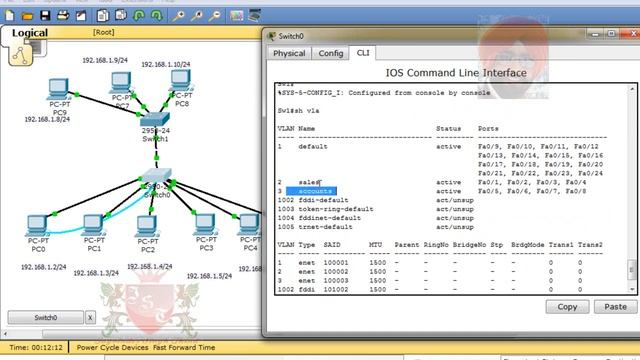This screenshot has height=360, width=640.
Task: Click the 'sales' VLAN name
Action: click(x=309, y=182)
